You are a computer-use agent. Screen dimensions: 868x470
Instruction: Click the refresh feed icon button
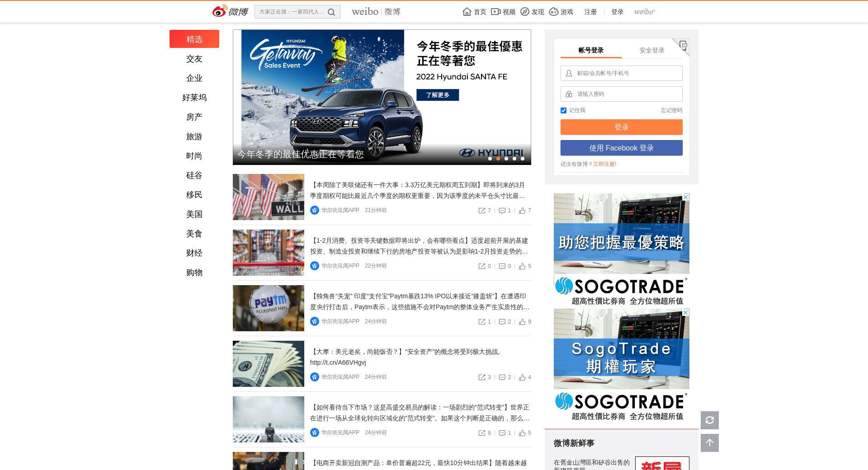point(709,420)
